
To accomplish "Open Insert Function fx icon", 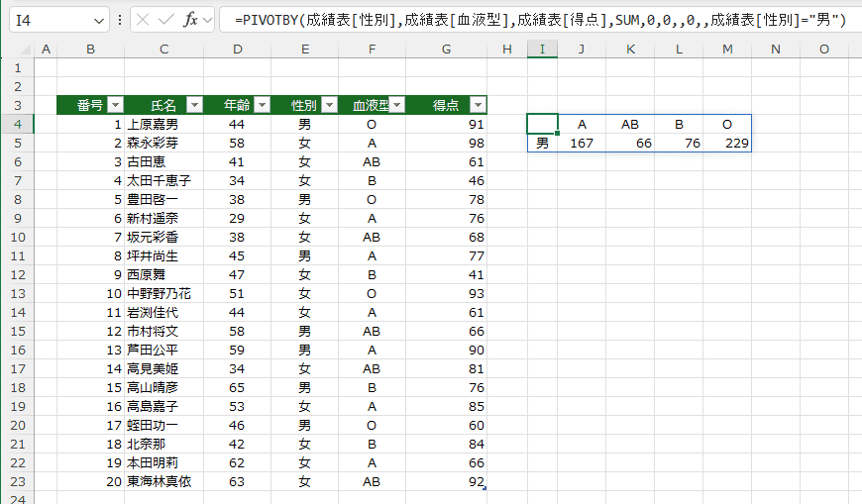I will click(x=190, y=21).
